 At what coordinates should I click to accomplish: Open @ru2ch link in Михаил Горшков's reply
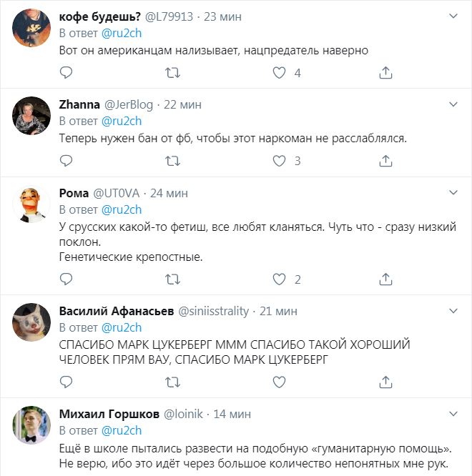click(122, 430)
